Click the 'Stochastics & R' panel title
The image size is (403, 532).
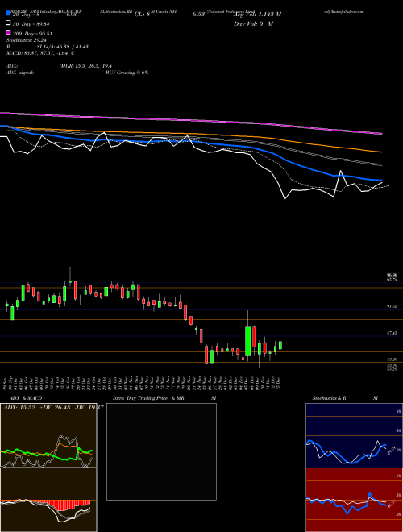pyautogui.click(x=329, y=398)
